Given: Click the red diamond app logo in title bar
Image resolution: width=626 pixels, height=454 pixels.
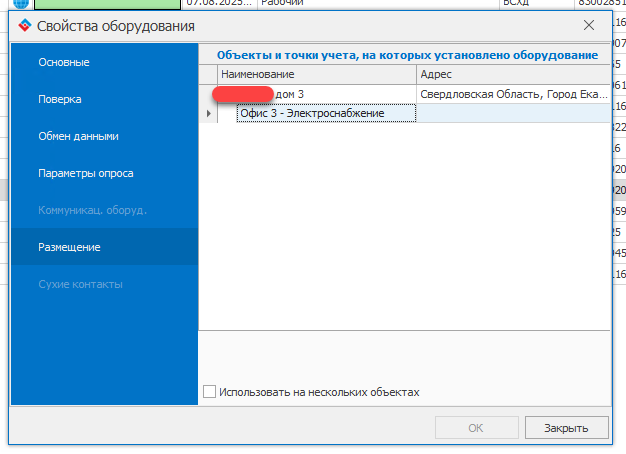Looking at the screenshot, I should coord(25,26).
